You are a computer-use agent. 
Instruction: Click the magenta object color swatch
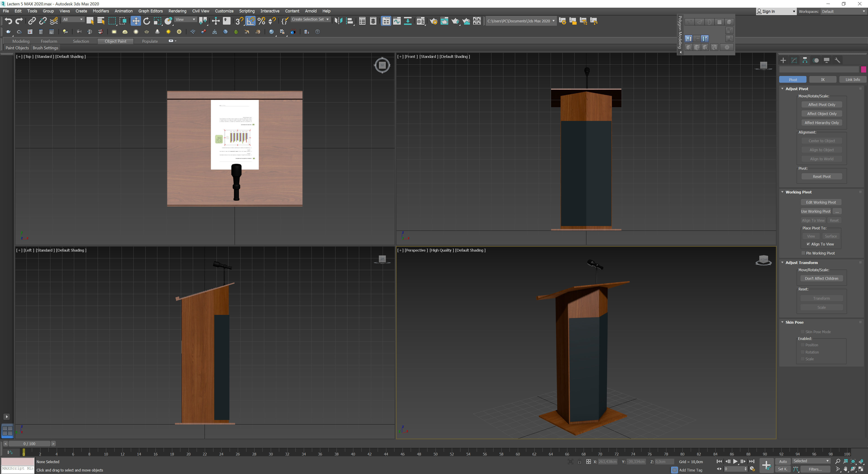pos(863,69)
